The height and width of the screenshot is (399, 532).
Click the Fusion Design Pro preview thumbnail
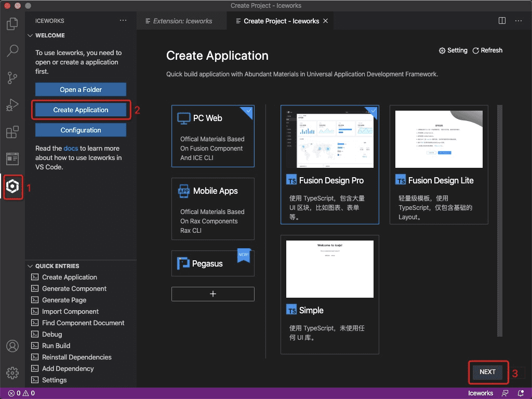[x=329, y=139]
